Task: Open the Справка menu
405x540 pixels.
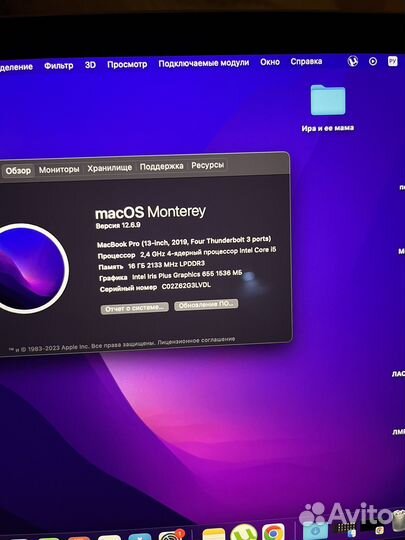Action: pos(306,61)
